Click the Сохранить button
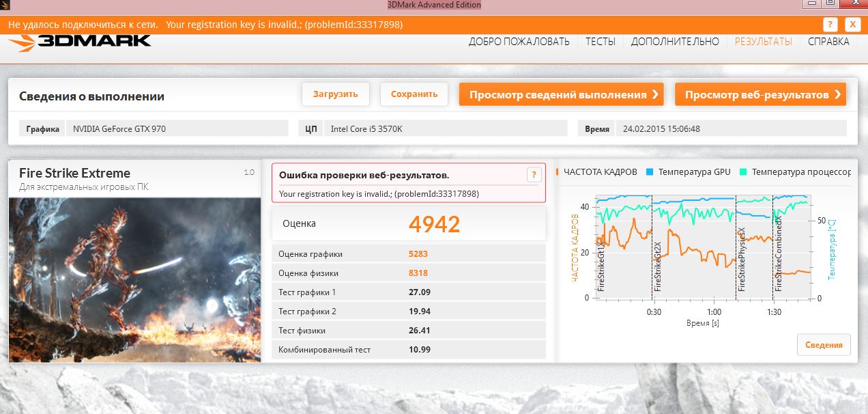The image size is (868, 414). (x=414, y=94)
